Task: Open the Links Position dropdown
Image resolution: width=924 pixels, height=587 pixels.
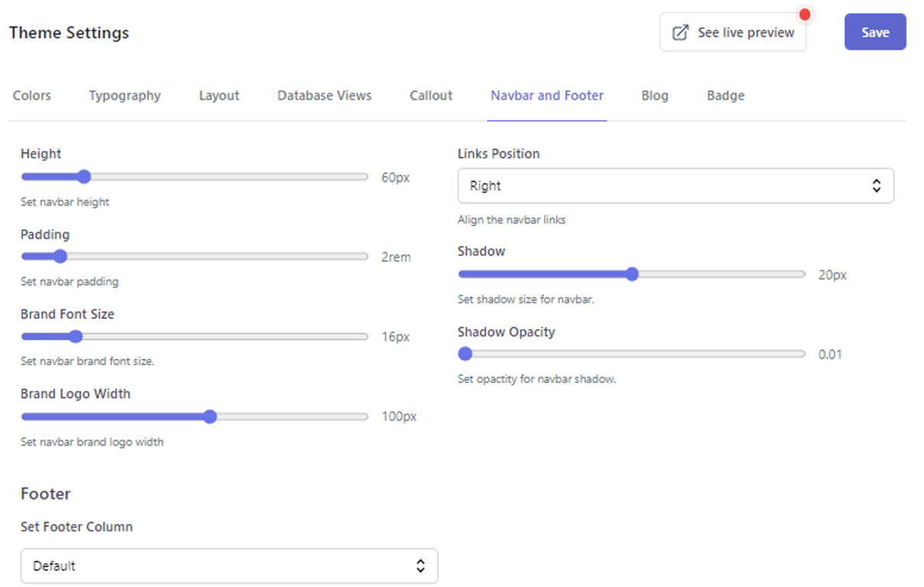Action: pos(676,186)
